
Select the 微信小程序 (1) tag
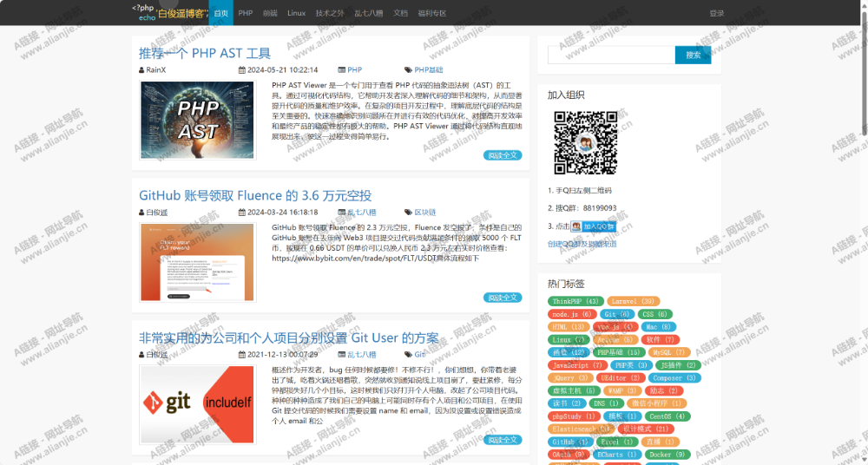[656, 403]
